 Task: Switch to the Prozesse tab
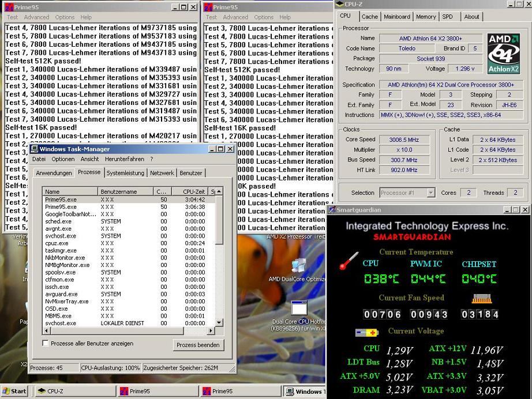click(x=89, y=172)
